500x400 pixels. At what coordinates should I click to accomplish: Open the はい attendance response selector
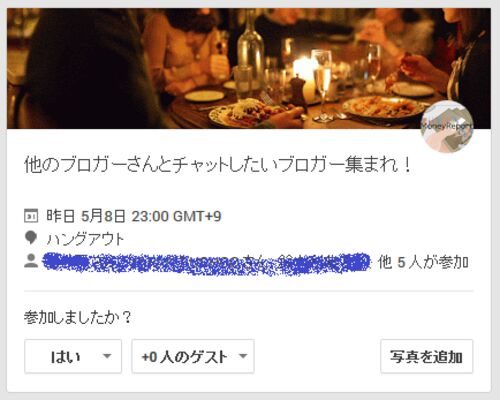click(73, 356)
